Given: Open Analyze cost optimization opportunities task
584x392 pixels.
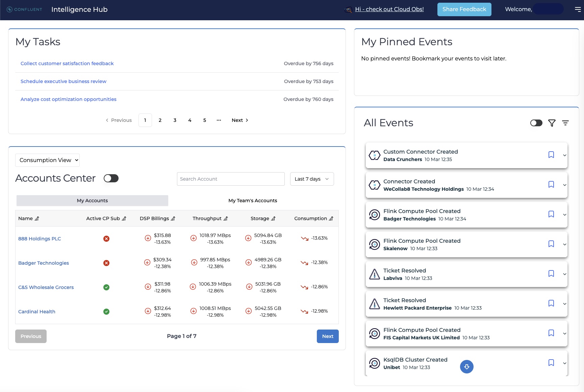Looking at the screenshot, I should (x=69, y=99).
